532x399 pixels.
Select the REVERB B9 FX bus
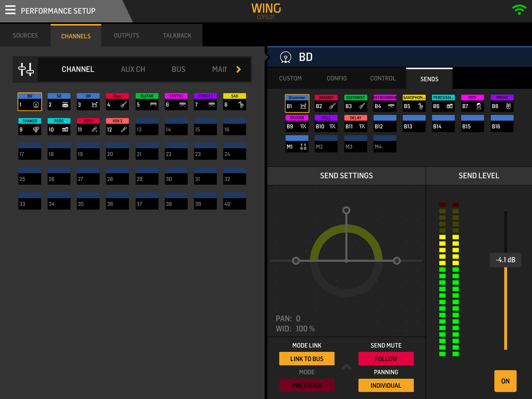[x=297, y=123]
